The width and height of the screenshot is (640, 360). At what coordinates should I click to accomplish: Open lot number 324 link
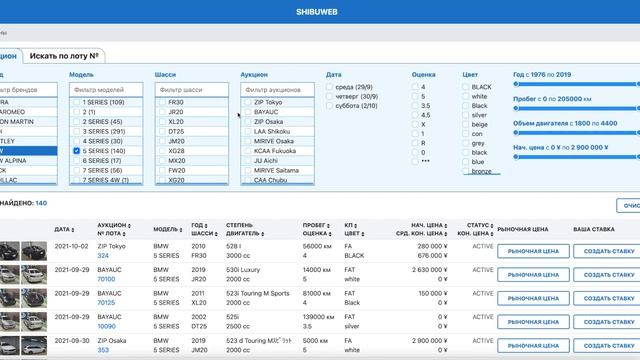click(x=103, y=256)
